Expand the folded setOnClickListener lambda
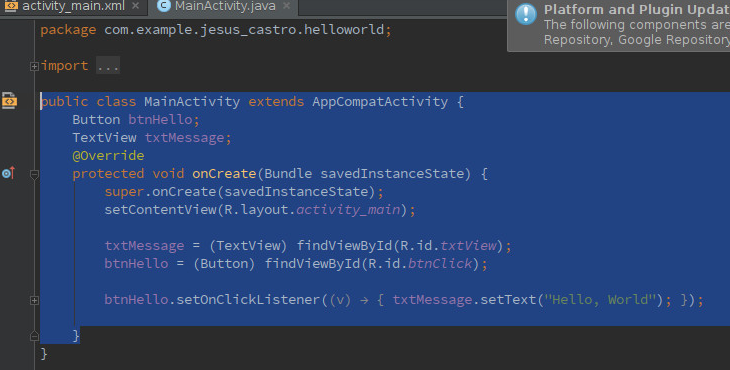 pos(34,301)
